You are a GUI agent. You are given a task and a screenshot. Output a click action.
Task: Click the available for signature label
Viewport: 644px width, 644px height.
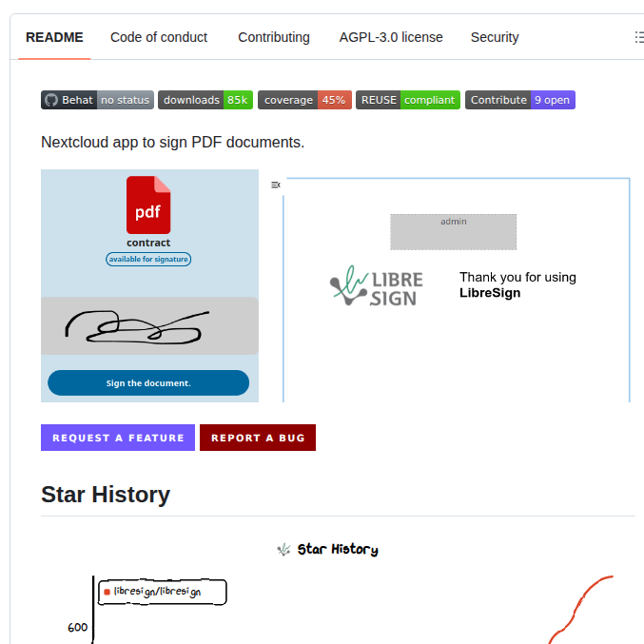tap(148, 259)
